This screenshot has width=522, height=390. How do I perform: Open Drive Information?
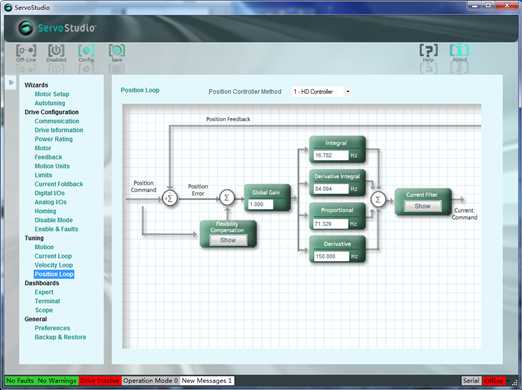click(x=59, y=130)
